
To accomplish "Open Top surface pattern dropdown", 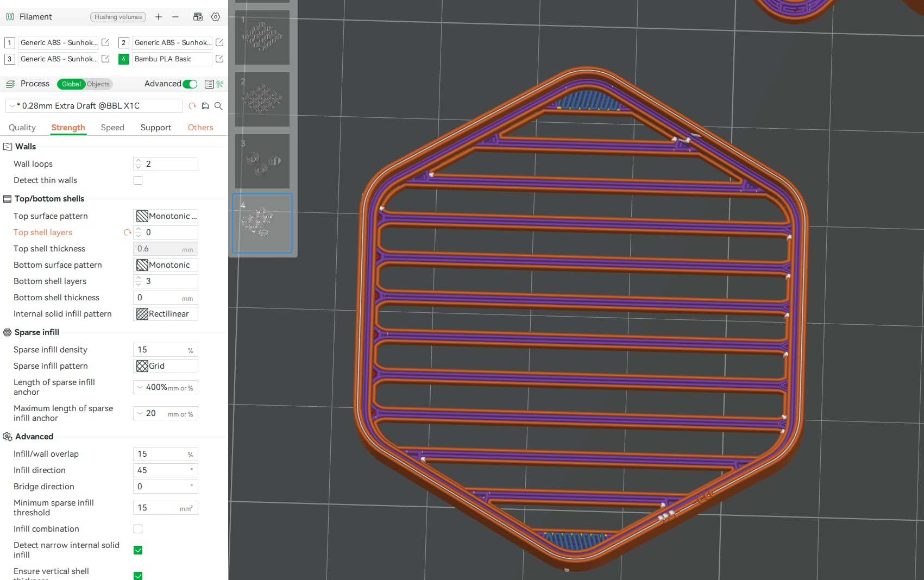I will tap(166, 216).
